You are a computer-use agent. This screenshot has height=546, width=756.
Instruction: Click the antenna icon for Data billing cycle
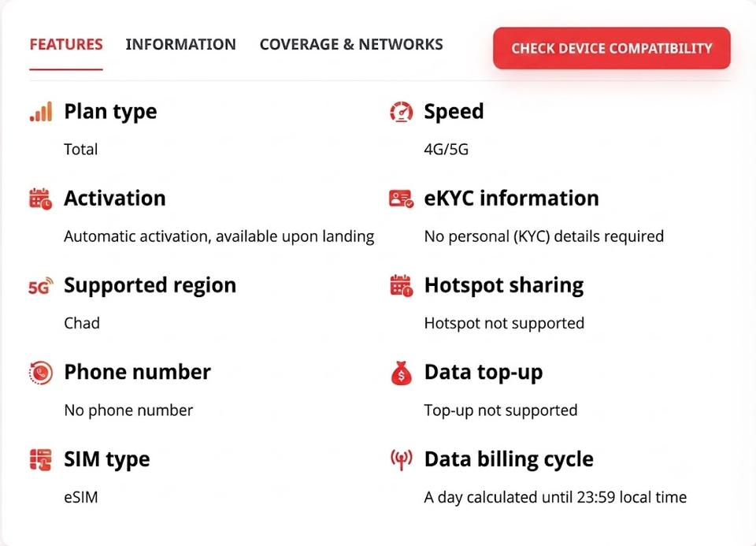(x=401, y=459)
